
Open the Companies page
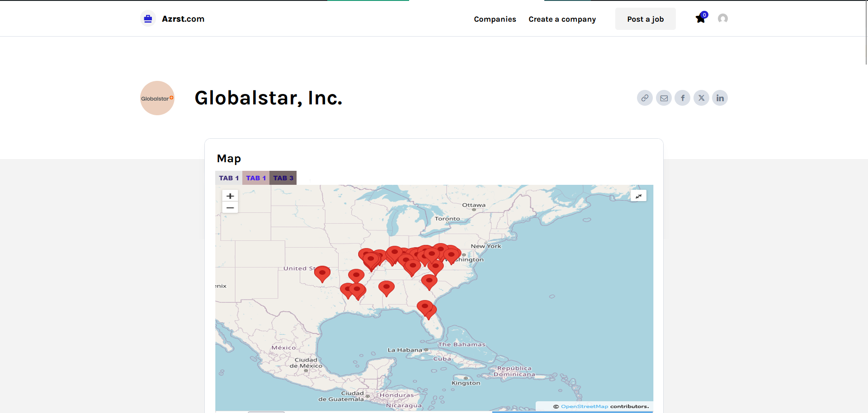click(x=495, y=19)
